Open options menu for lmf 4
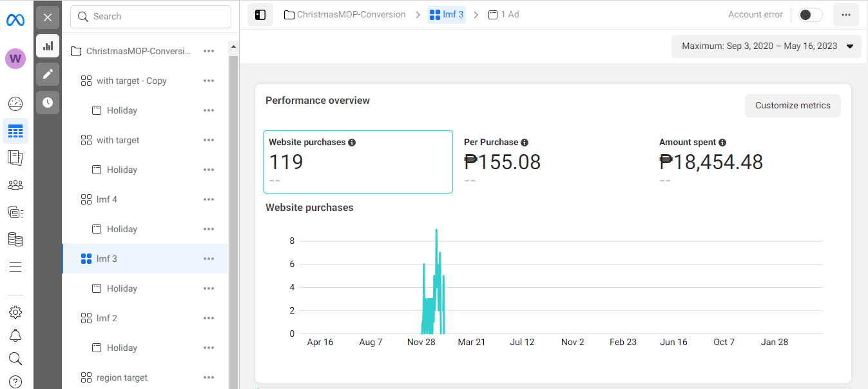 pyautogui.click(x=208, y=199)
